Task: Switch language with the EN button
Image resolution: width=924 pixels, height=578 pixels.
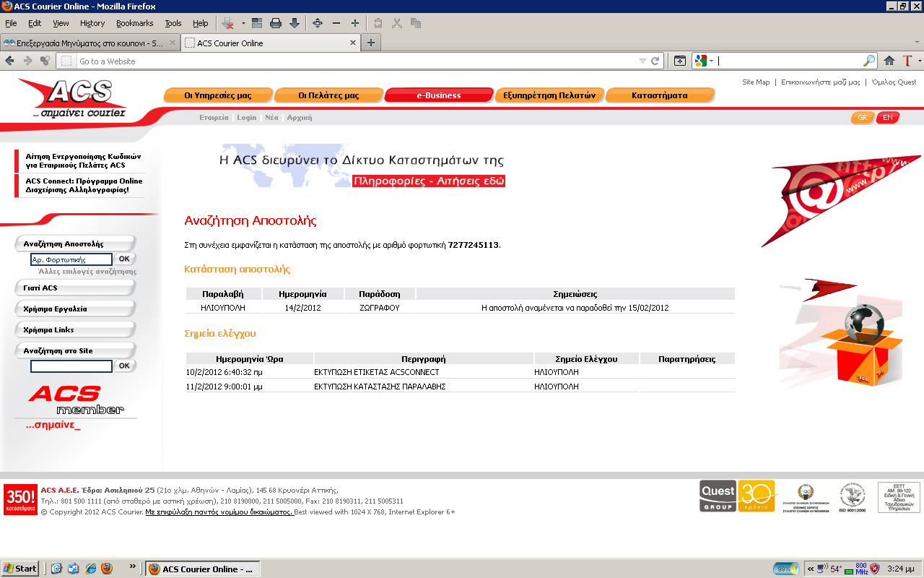Action: pos(887,117)
